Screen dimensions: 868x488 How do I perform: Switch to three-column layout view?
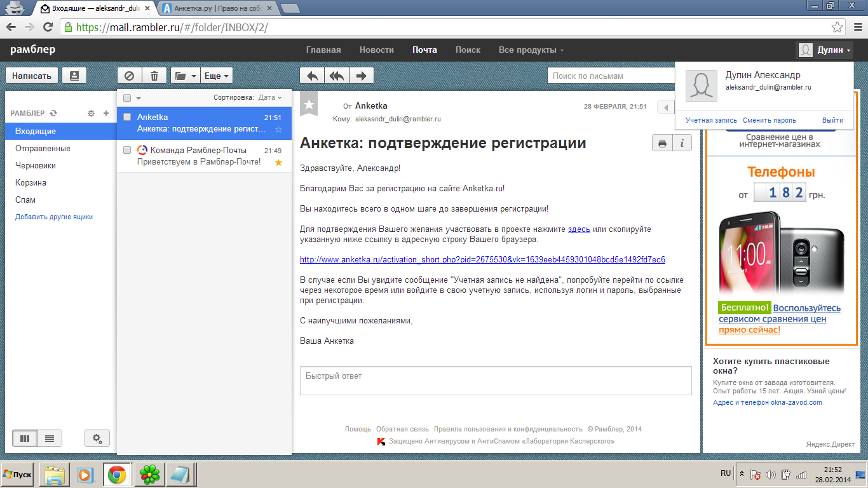[25, 438]
